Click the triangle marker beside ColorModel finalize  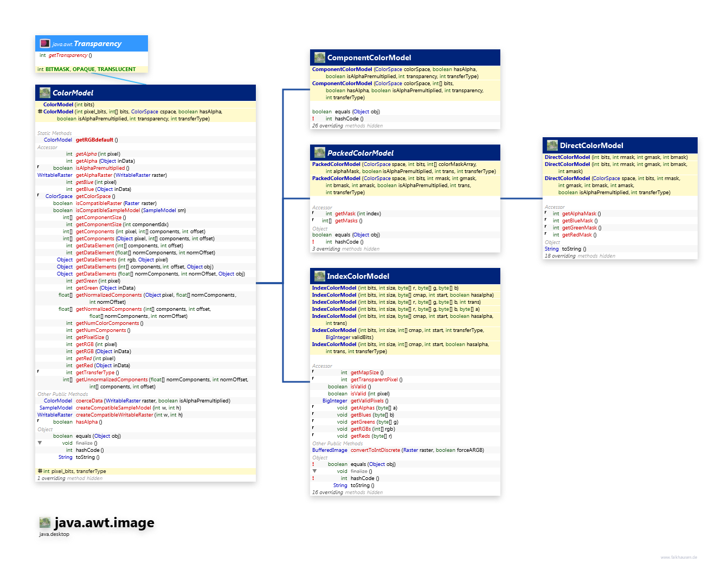point(40,443)
